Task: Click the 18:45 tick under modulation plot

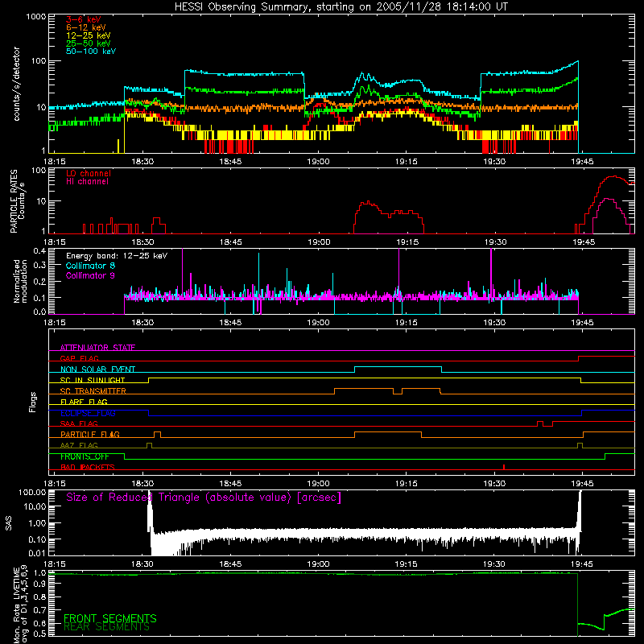Action: (230, 323)
